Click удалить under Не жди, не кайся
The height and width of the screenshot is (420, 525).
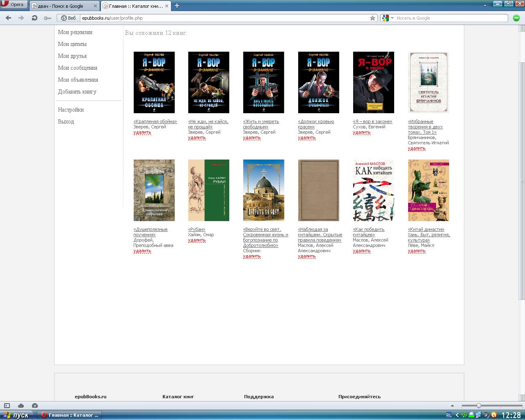(x=197, y=138)
